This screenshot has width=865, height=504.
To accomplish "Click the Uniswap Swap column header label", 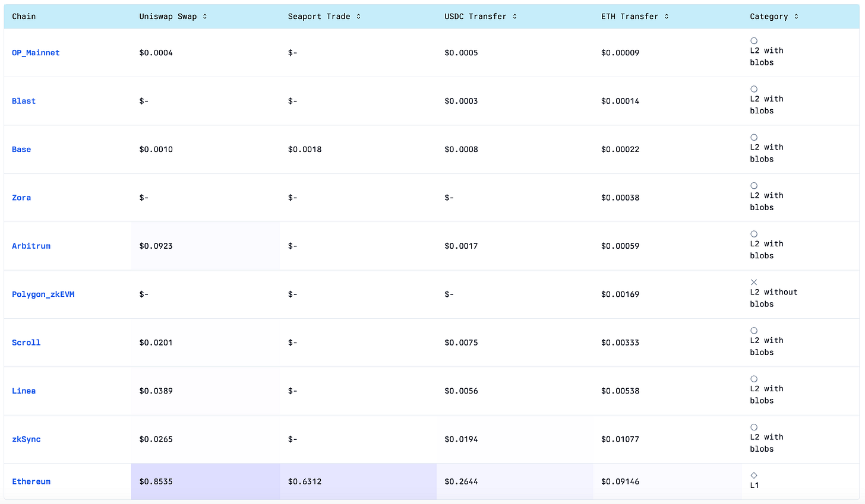I will pos(168,17).
